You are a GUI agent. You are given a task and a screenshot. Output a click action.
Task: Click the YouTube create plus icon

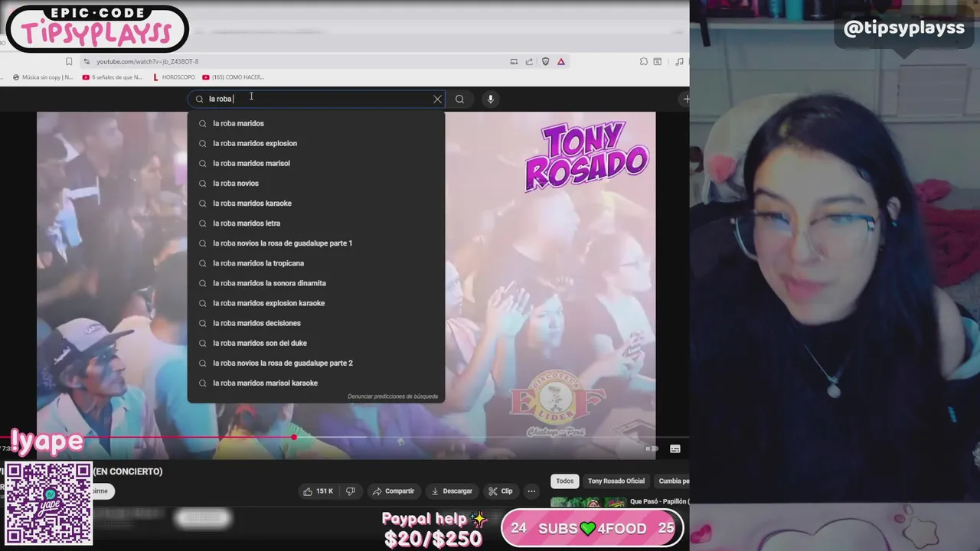pos(685,99)
